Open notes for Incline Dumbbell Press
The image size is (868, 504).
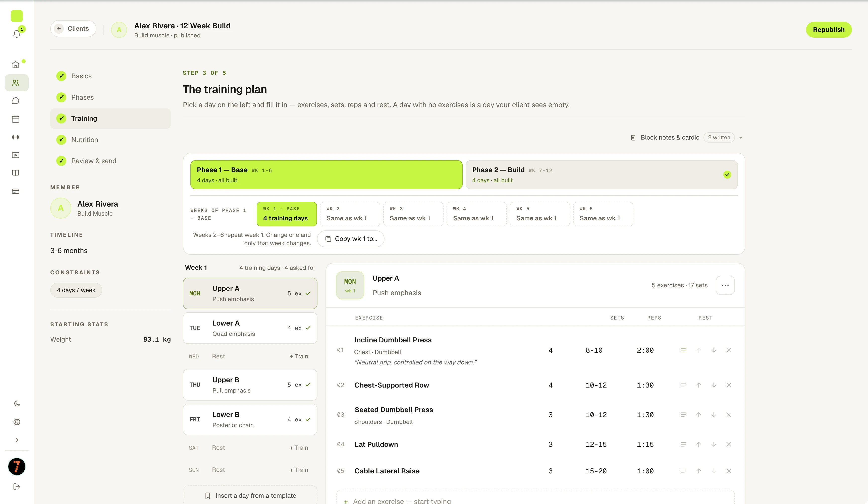683,350
